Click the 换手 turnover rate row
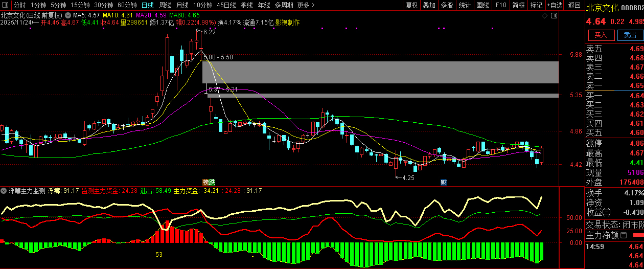The width and height of the screenshot is (644, 269). tap(614, 193)
